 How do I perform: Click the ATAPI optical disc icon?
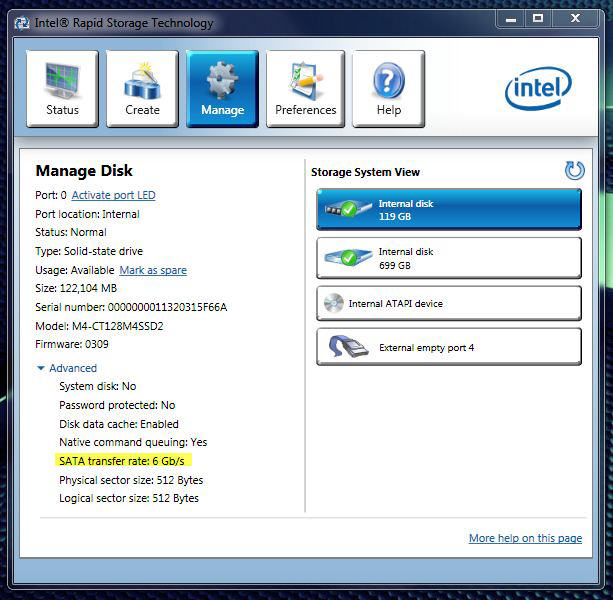point(333,303)
